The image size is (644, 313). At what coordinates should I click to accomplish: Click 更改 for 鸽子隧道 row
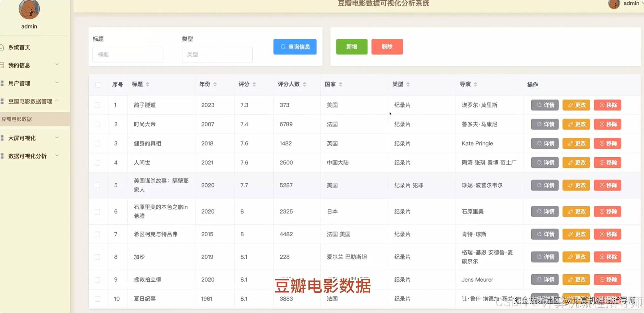point(576,105)
